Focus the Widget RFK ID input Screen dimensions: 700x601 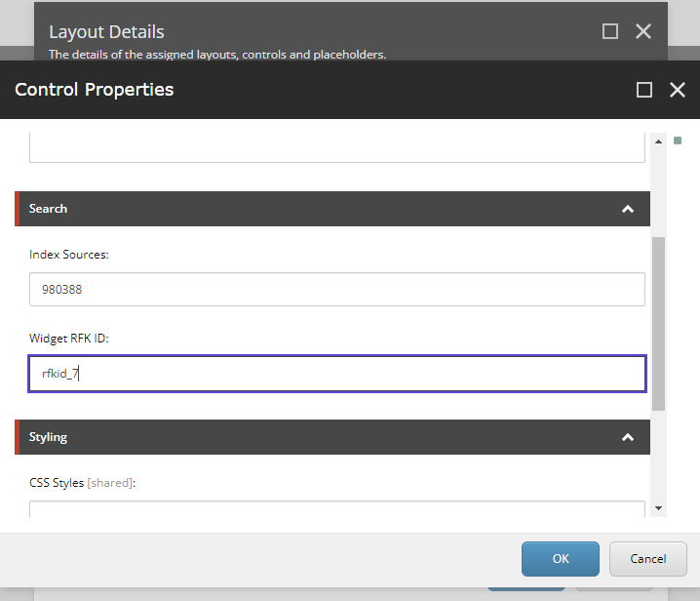pyautogui.click(x=336, y=374)
